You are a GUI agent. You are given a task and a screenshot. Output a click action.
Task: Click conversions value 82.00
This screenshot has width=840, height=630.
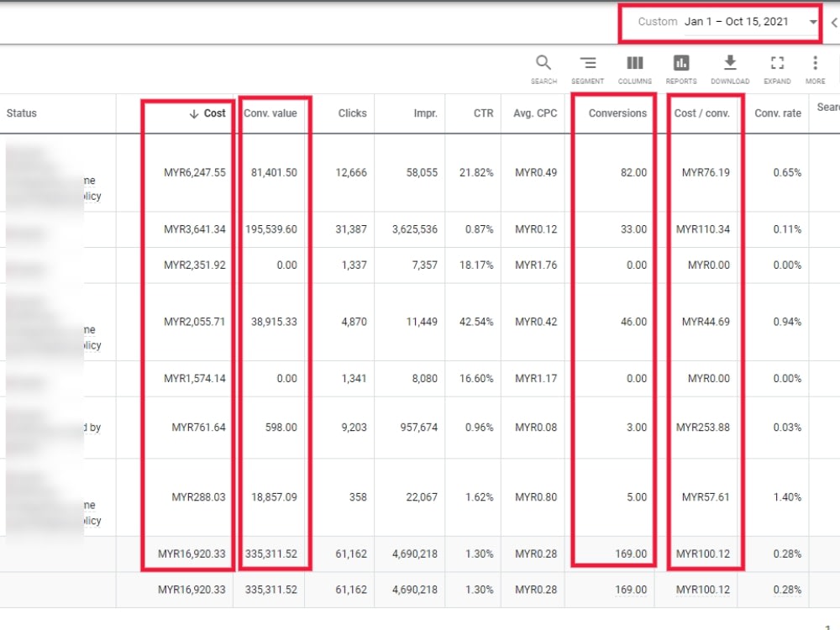[x=633, y=172]
